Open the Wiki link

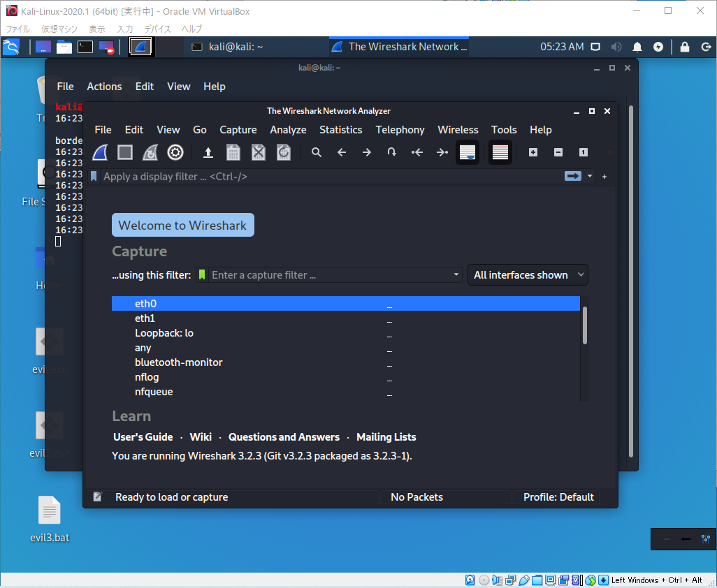pyautogui.click(x=201, y=436)
